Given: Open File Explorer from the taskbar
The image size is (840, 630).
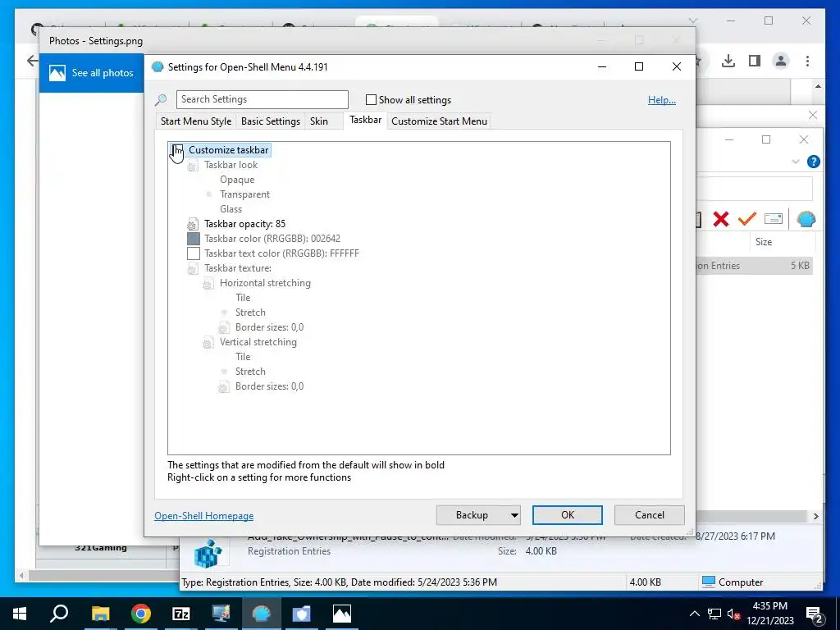Looking at the screenshot, I should [100, 614].
